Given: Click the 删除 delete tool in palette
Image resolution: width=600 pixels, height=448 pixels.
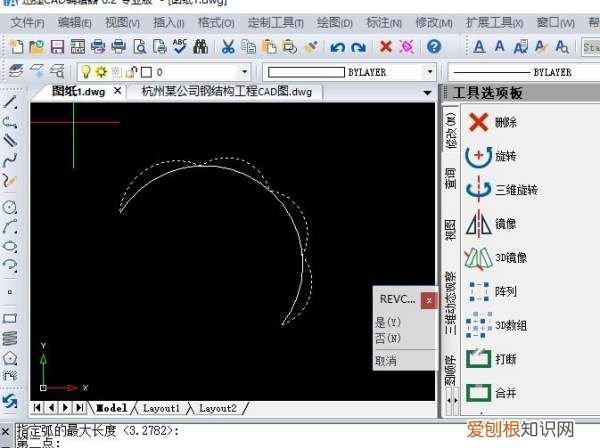Looking at the screenshot, I should [493, 122].
